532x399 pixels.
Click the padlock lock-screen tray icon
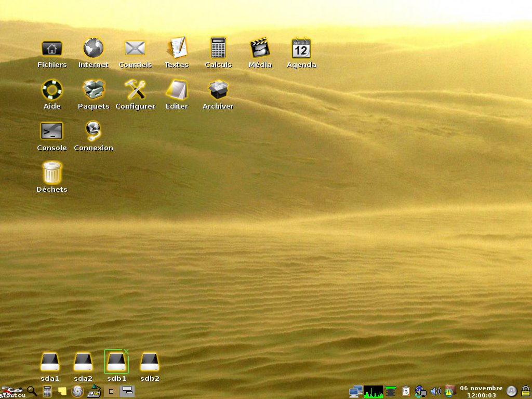[525, 391]
